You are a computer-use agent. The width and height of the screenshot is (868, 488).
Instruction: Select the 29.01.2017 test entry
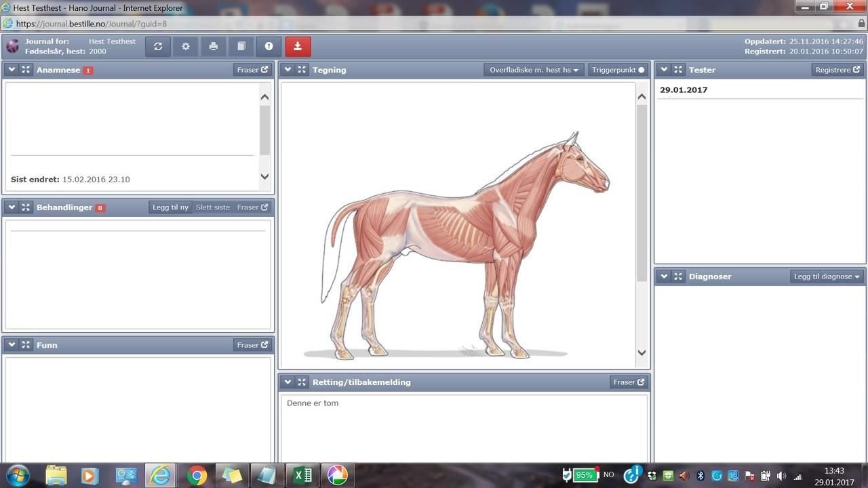[x=684, y=89]
